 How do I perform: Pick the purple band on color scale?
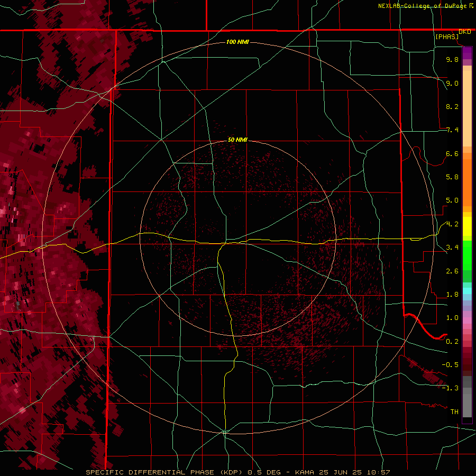[467, 53]
